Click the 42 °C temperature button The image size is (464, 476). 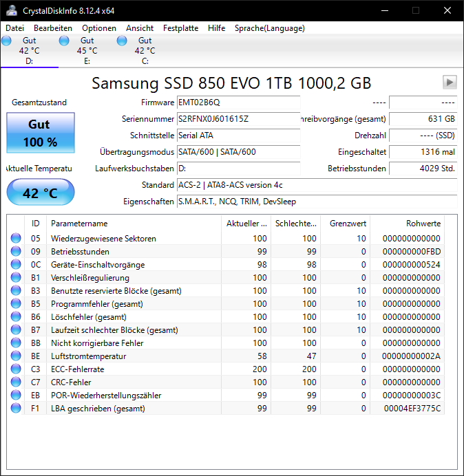[x=41, y=192]
